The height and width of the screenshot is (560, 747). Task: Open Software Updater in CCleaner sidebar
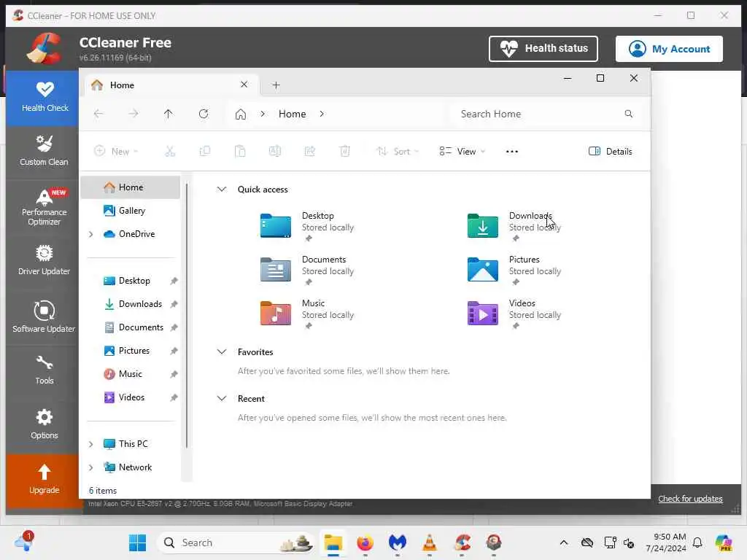click(44, 316)
